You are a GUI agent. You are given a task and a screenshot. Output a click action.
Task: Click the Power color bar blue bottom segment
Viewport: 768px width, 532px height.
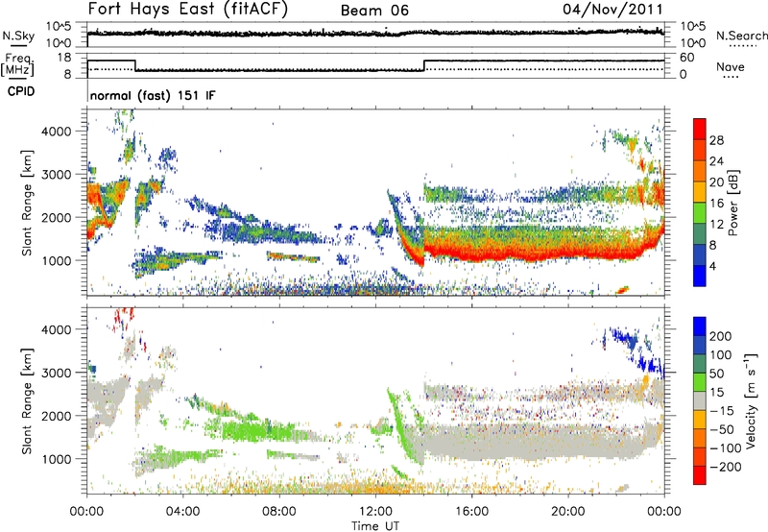click(x=700, y=276)
